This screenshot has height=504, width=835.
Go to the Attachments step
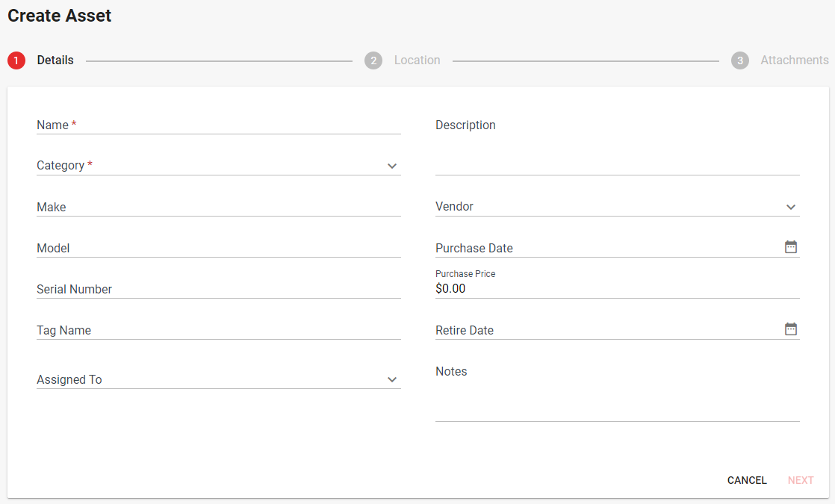(780, 60)
